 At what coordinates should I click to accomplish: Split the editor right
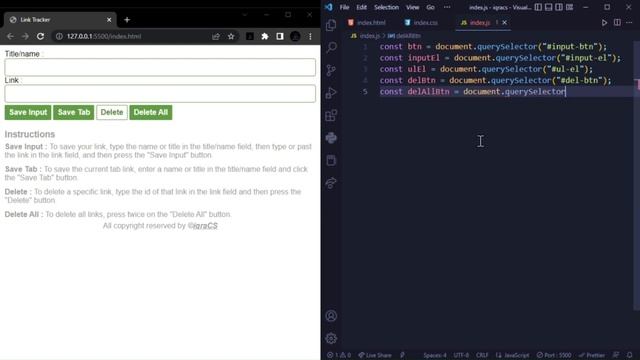pyautogui.click(x=617, y=23)
